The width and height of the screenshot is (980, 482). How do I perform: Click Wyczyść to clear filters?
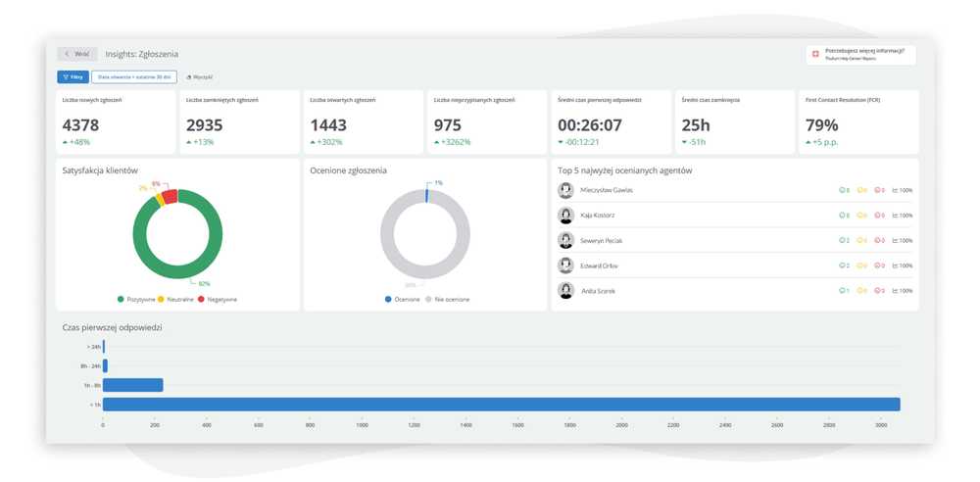coord(200,76)
